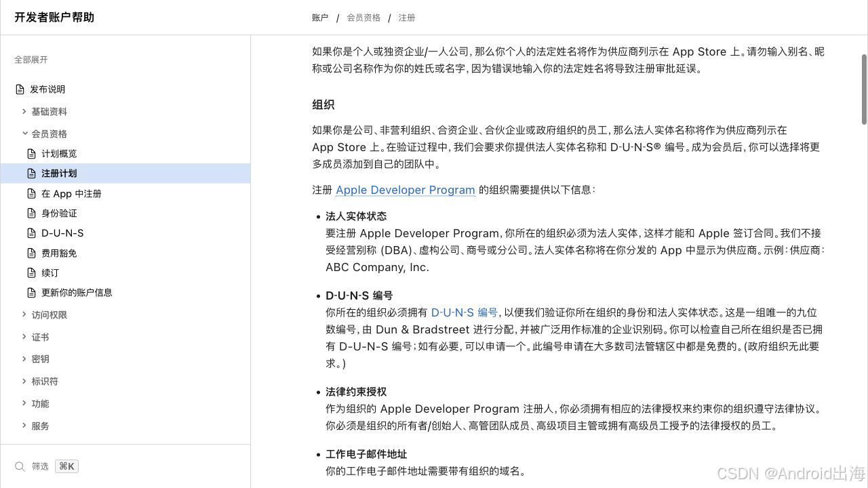This screenshot has width=868, height=488.
Task: Click the page icon next to 计划概览
Action: [31, 154]
